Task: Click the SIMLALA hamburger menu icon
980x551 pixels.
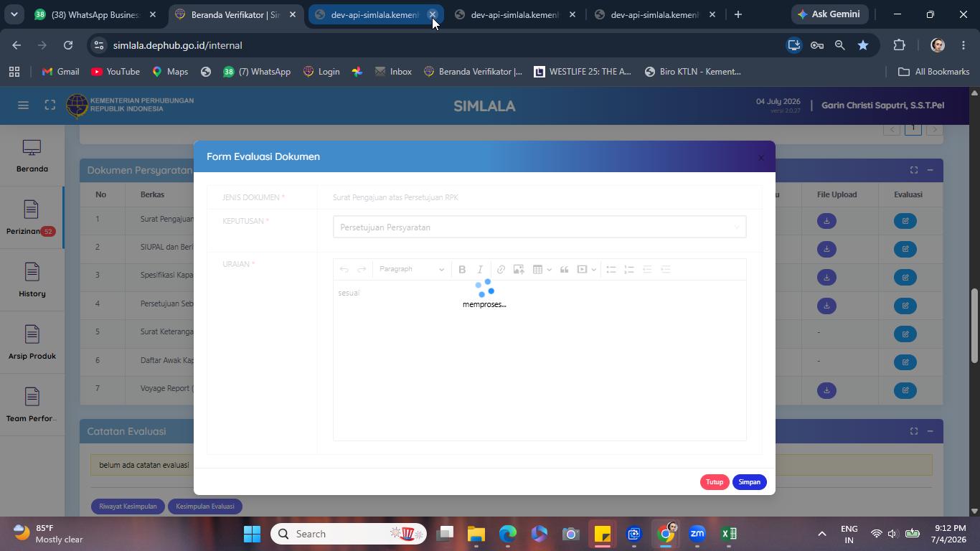Action: tap(23, 105)
